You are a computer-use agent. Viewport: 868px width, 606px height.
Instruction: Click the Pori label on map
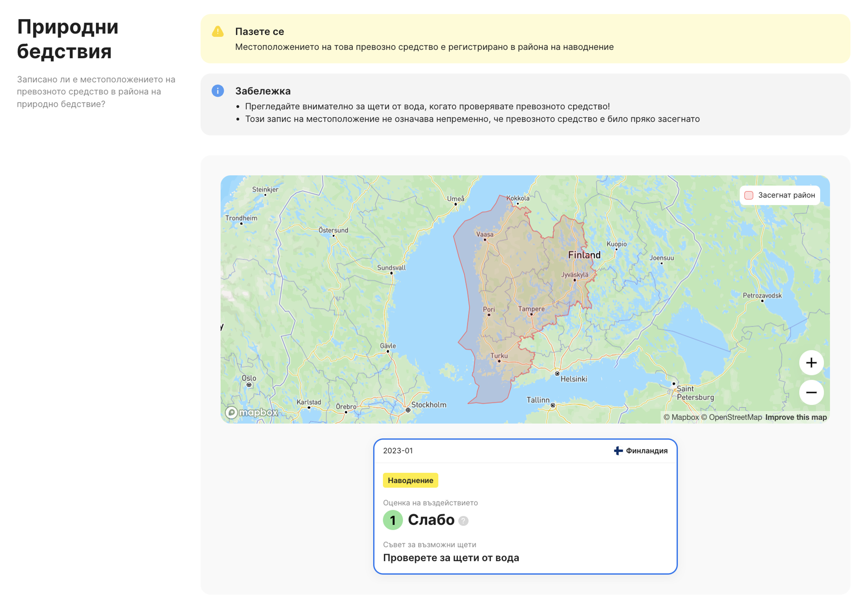(x=488, y=309)
